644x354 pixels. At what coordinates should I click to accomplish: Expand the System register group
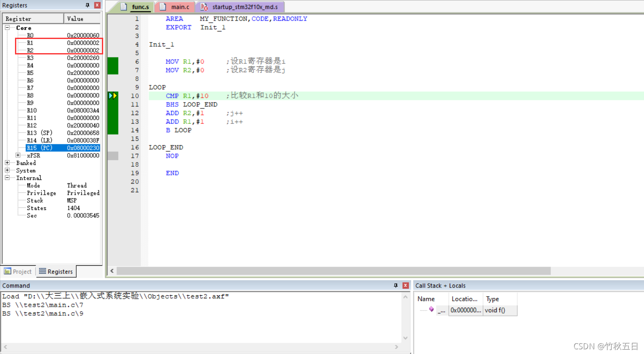tap(7, 170)
